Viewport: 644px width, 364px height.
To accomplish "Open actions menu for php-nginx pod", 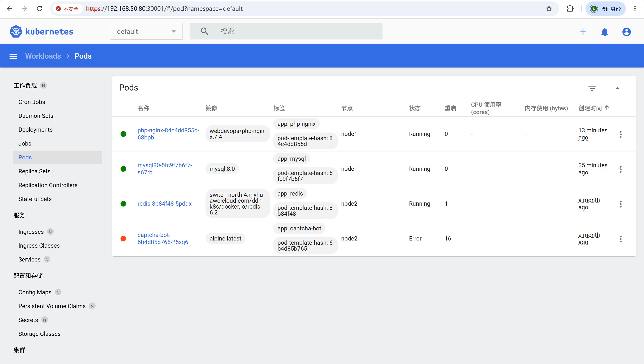I will pos(621,134).
